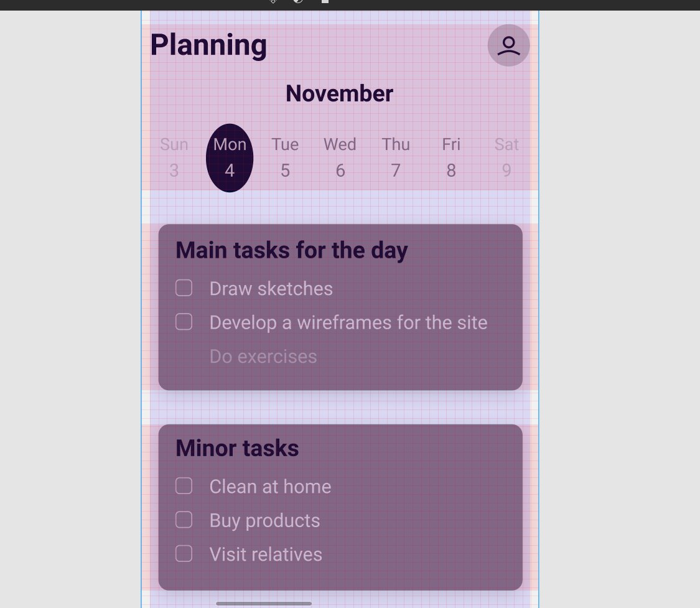Select the faded Sat 9 date

coord(506,157)
